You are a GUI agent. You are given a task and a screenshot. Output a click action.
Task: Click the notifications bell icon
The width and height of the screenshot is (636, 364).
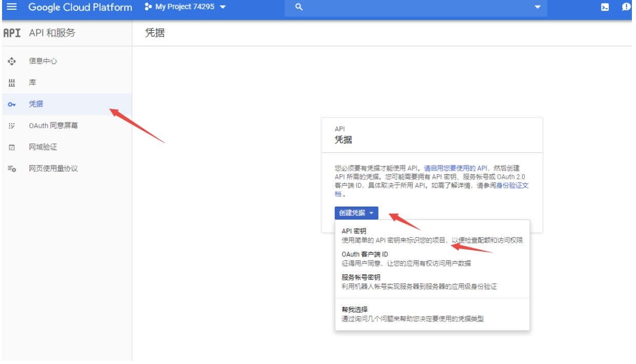click(x=627, y=7)
